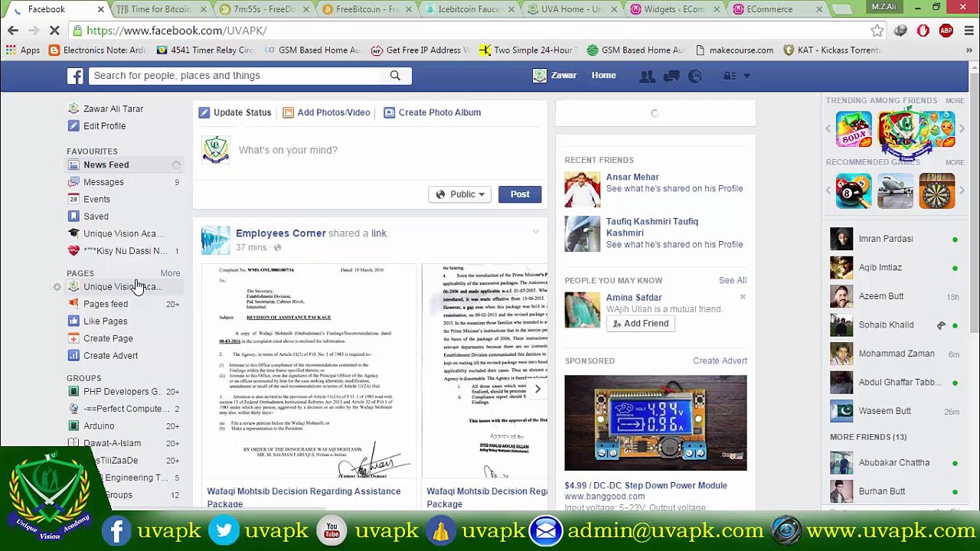Open the Apps bookmarks shortcut
The image size is (980, 551).
(x=22, y=51)
